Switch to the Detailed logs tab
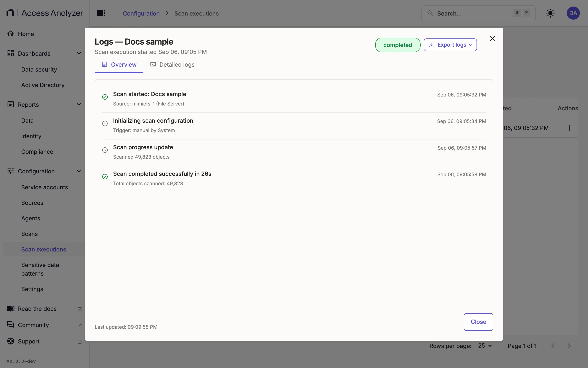Image resolution: width=588 pixels, height=368 pixels. pyautogui.click(x=172, y=64)
